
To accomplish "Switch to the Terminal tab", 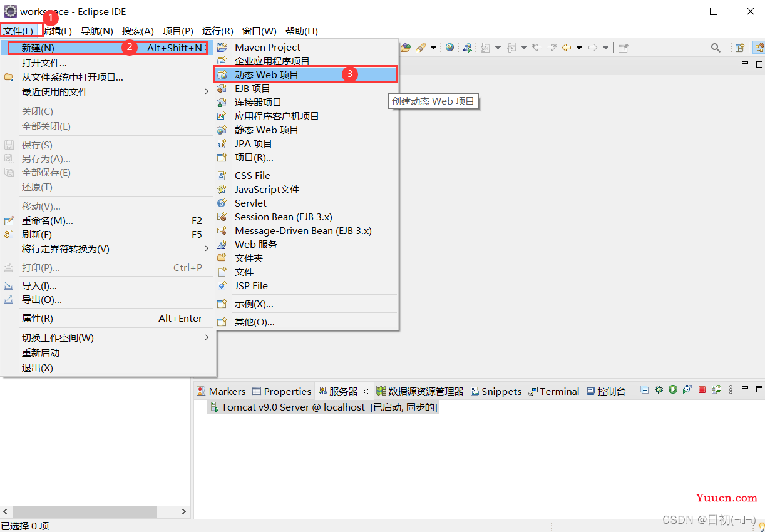I will click(x=554, y=391).
